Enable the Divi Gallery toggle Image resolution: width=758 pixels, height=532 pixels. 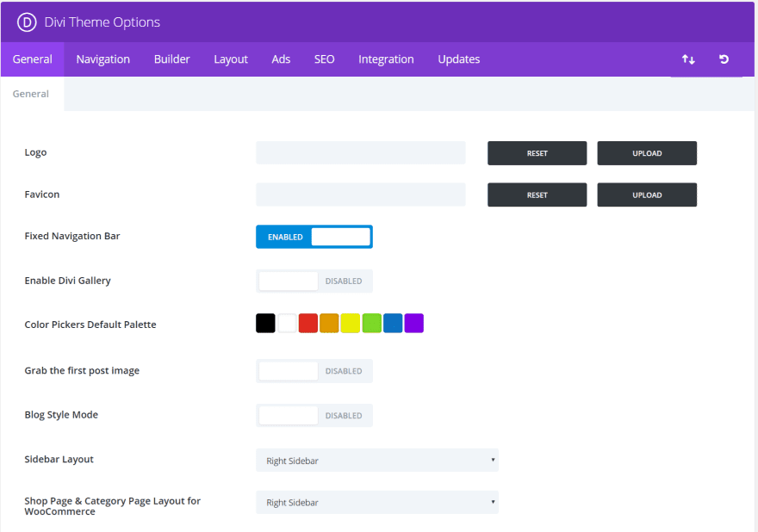pos(314,281)
